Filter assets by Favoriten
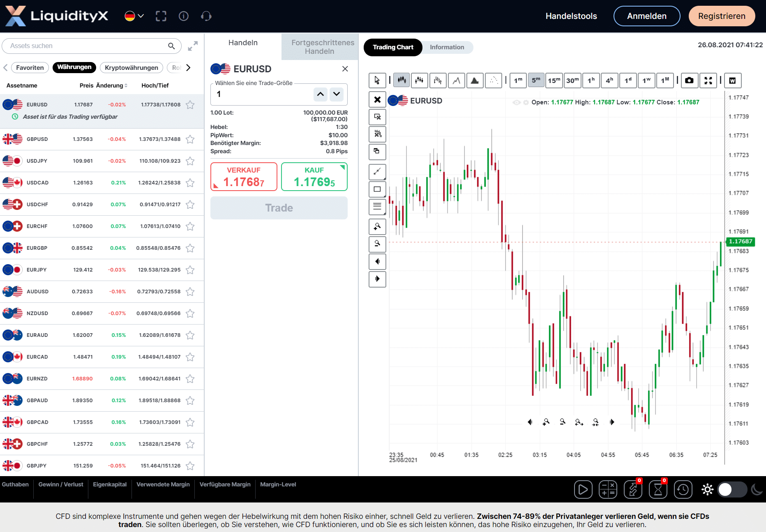766x532 pixels. pos(30,68)
